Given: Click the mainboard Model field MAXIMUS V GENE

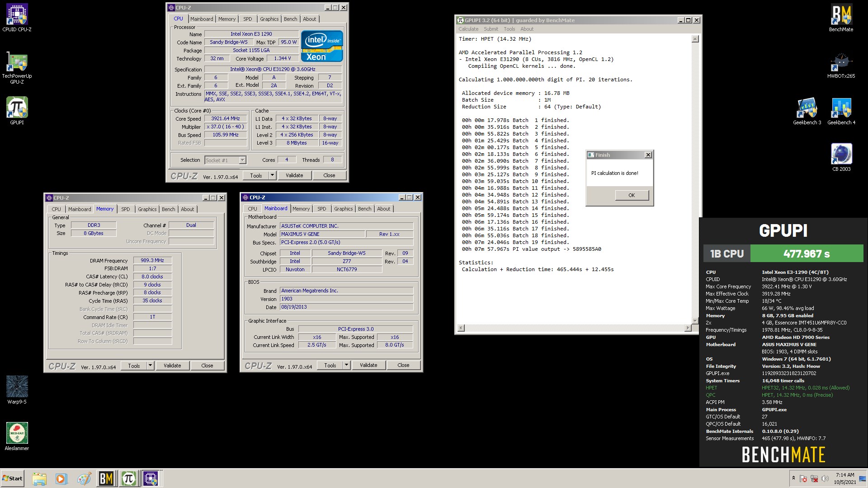Looking at the screenshot, I should tap(322, 234).
